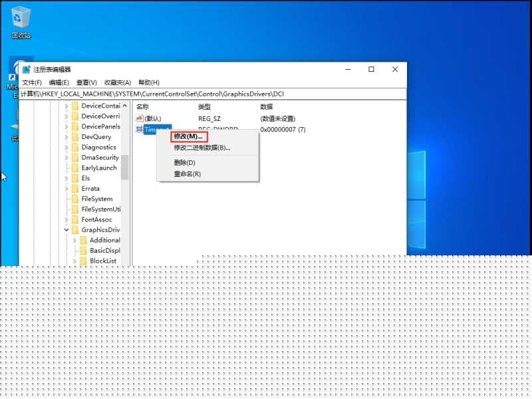Open the 收藏夹(A) menu
Image resolution: width=532 pixels, height=399 pixels.
pyautogui.click(x=118, y=82)
